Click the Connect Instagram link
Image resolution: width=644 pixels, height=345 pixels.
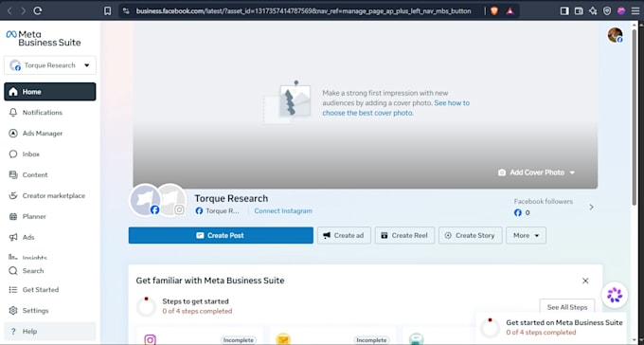coord(283,211)
